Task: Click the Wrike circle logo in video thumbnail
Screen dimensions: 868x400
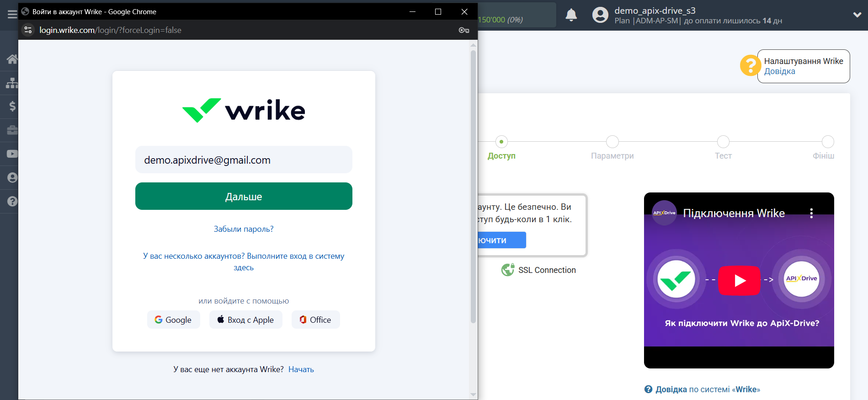Action: 676,279
